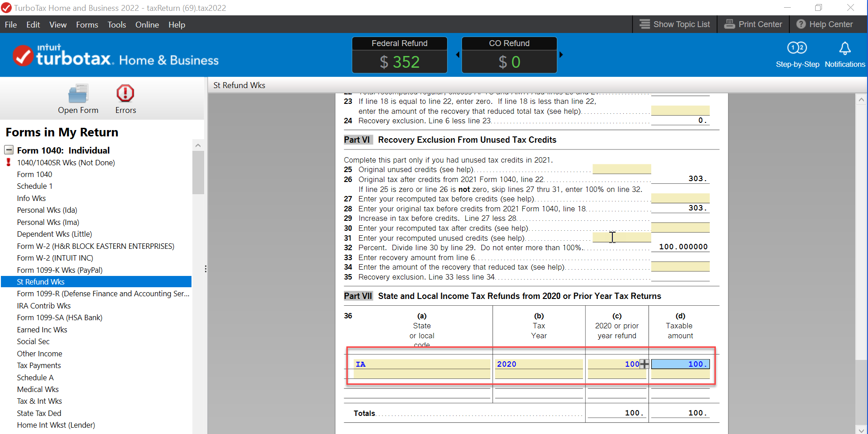Click line 34 recovery that reduced tax field

(x=680, y=267)
